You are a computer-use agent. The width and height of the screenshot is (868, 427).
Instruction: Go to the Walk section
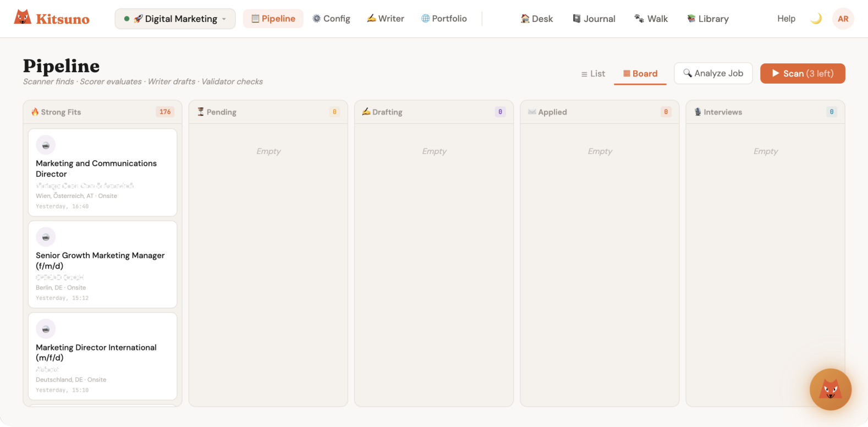coord(651,19)
